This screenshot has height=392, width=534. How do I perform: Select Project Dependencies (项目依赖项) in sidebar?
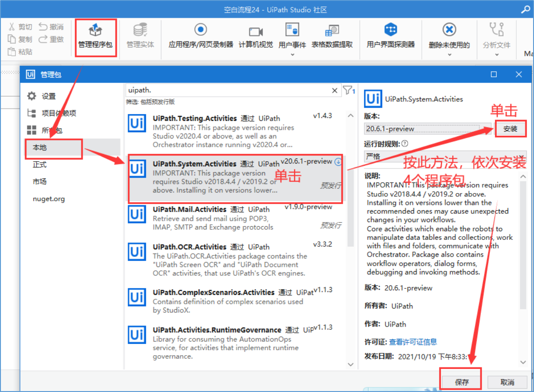click(x=52, y=113)
